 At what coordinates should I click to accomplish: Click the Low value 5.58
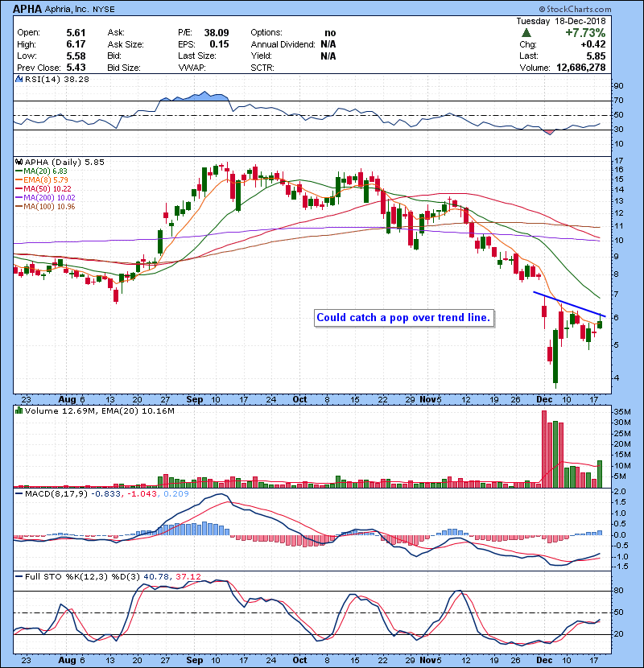[x=76, y=56]
